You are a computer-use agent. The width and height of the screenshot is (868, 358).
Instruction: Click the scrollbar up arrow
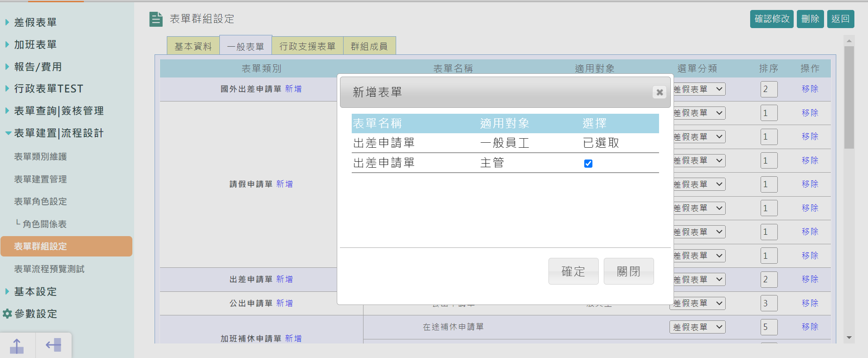point(849,41)
